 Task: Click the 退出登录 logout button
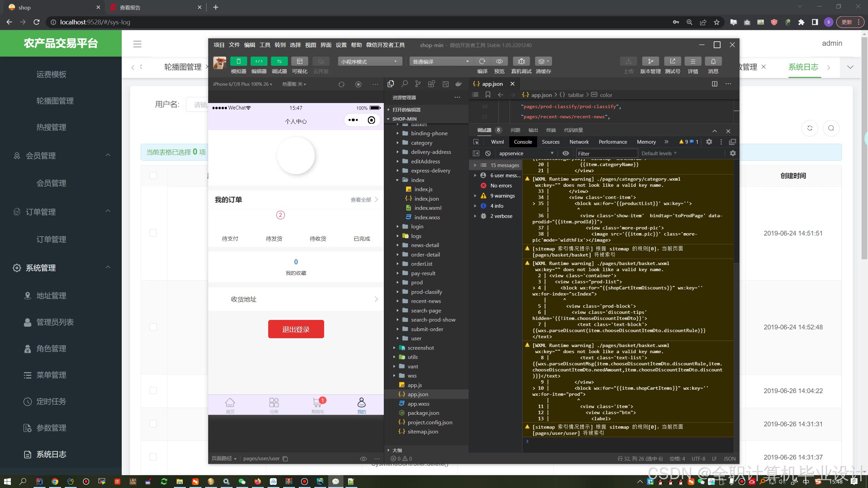[296, 329]
